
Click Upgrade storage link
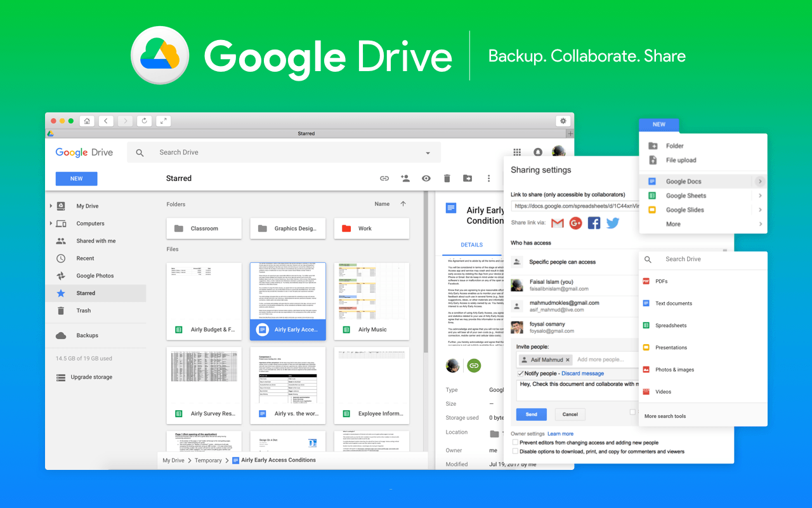pyautogui.click(x=91, y=377)
